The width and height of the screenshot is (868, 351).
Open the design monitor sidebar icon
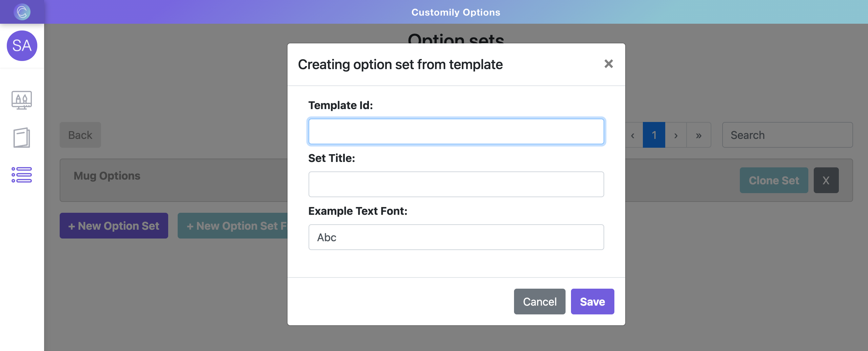coord(22,100)
